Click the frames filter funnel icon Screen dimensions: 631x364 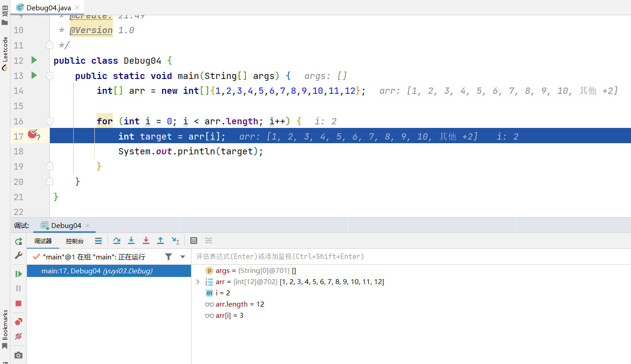pyautogui.click(x=169, y=257)
